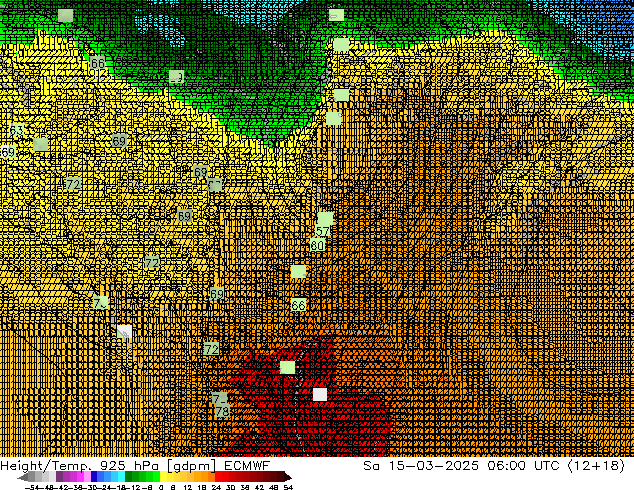Select the 60 contour label just below 57
The image size is (634, 490).
pos(317,245)
